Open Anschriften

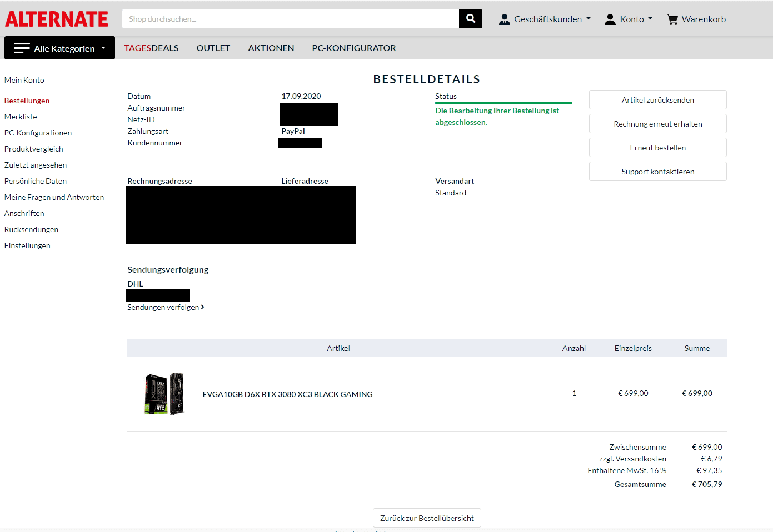tap(24, 213)
